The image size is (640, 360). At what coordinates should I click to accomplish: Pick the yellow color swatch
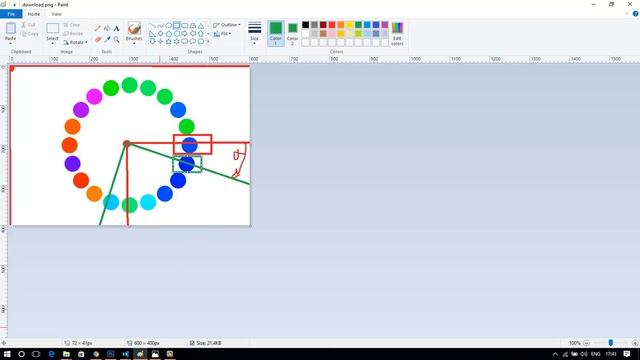point(349,25)
